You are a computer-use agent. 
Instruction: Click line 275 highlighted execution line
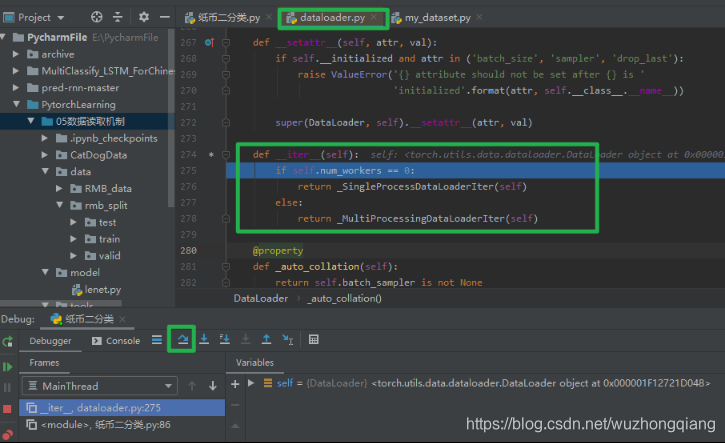[x=475, y=171]
